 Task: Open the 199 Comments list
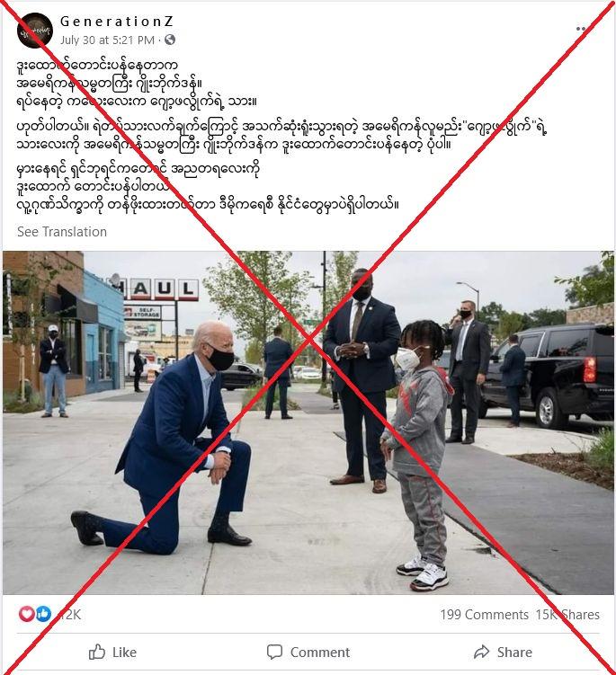[484, 614]
